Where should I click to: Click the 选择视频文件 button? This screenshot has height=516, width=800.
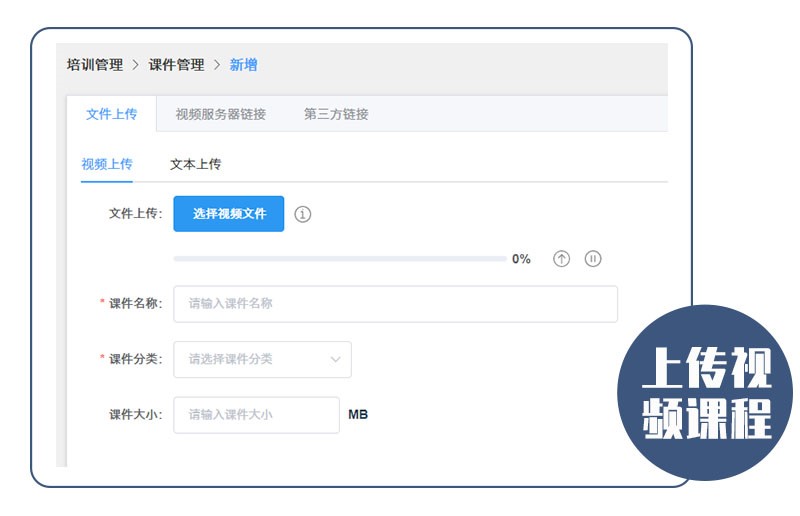(229, 214)
